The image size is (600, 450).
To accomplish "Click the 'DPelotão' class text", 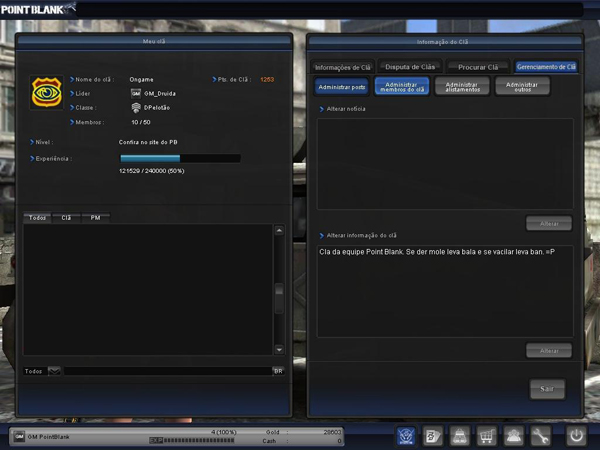I will tap(157, 108).
